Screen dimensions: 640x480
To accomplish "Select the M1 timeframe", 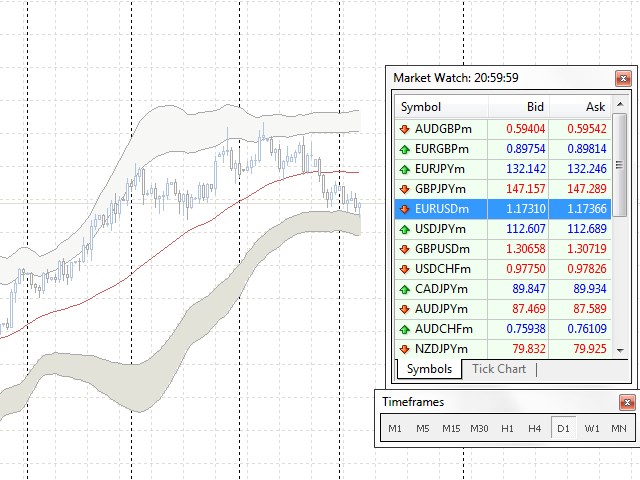I will click(x=395, y=429).
